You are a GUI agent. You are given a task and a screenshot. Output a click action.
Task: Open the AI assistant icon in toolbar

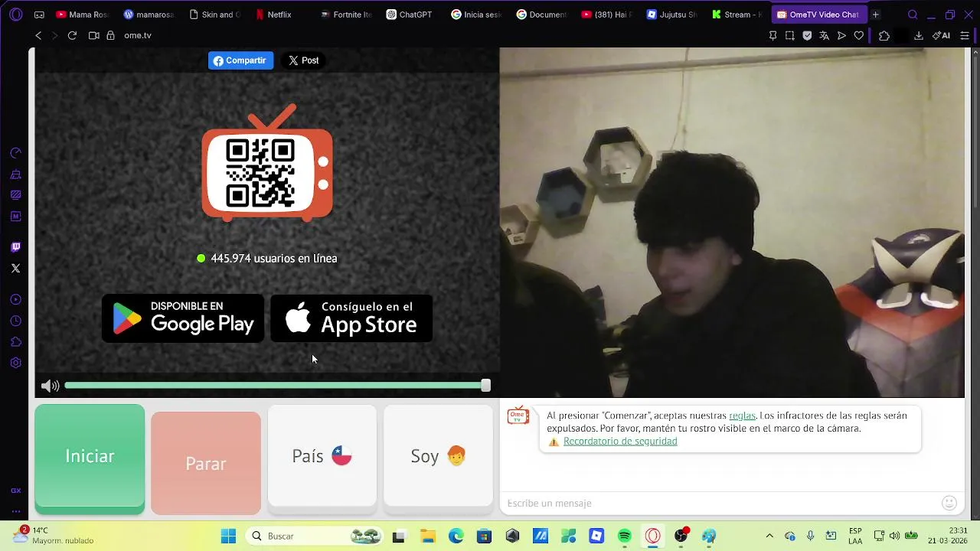pyautogui.click(x=942, y=35)
